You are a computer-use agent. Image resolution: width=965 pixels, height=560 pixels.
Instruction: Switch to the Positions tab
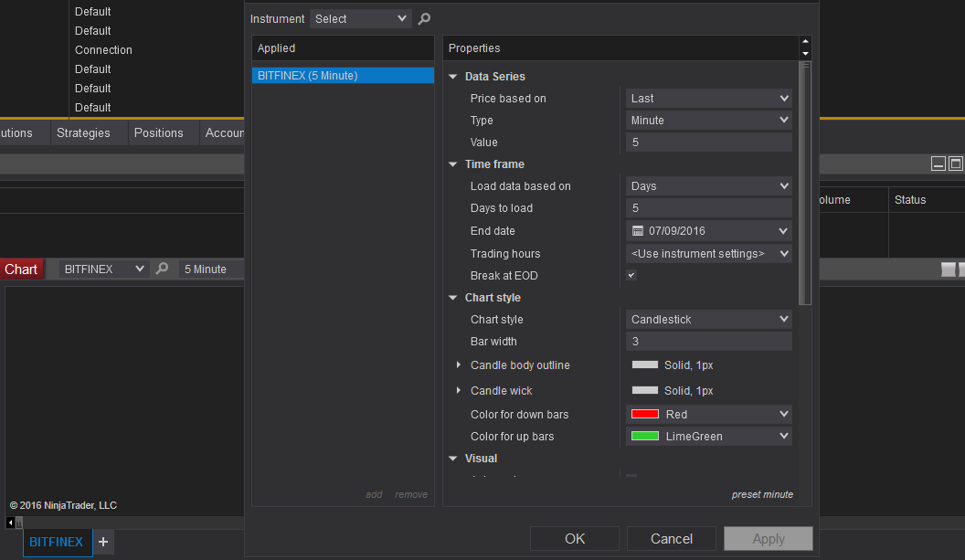tap(158, 133)
